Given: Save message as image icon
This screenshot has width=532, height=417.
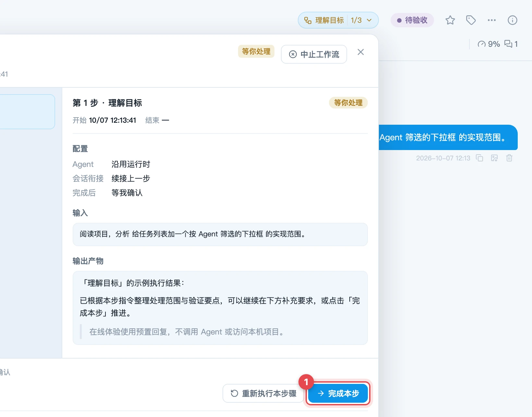Looking at the screenshot, I should 494,158.
